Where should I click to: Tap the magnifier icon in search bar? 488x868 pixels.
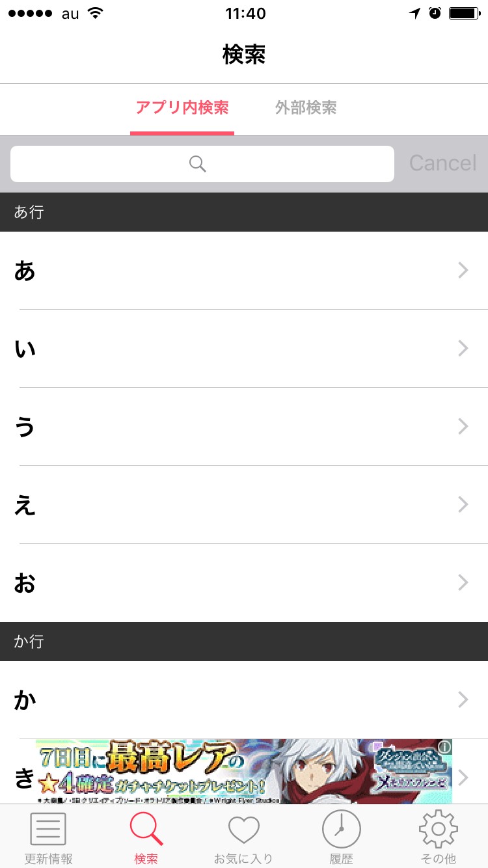click(198, 163)
